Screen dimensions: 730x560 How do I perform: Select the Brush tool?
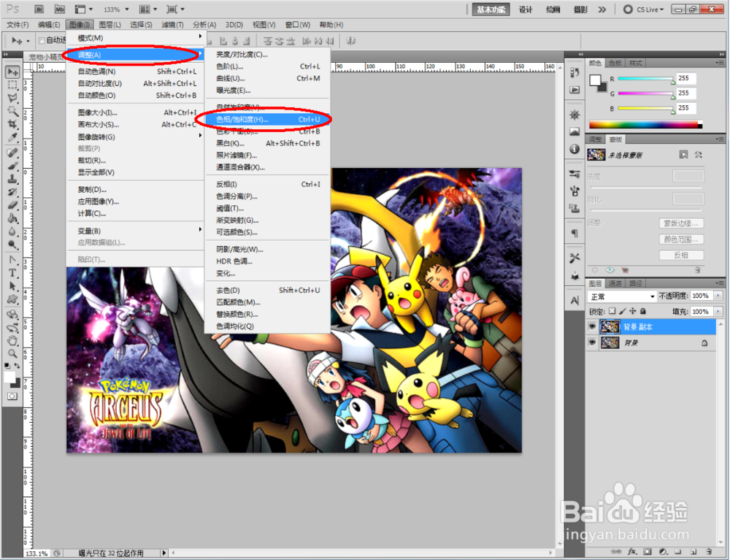point(12,166)
